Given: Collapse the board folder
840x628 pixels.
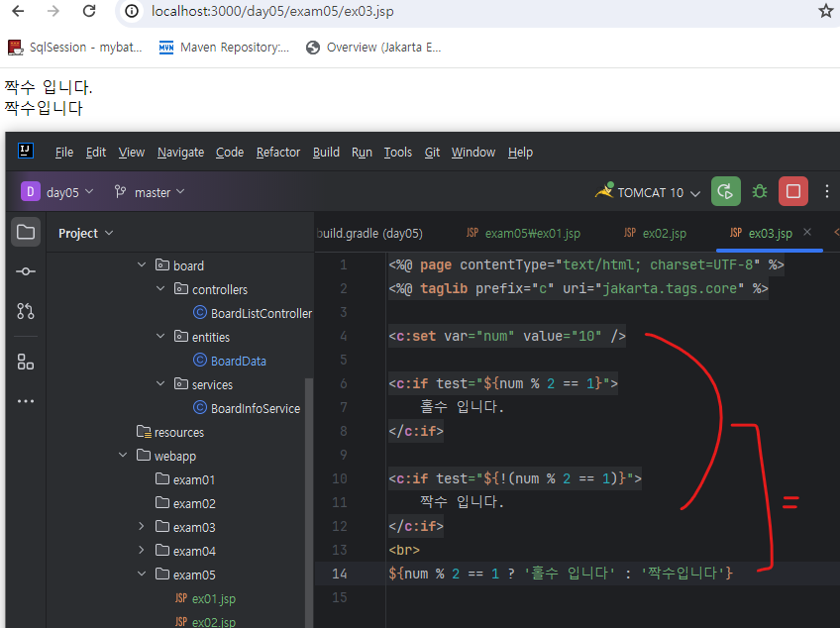Looking at the screenshot, I should [x=142, y=265].
